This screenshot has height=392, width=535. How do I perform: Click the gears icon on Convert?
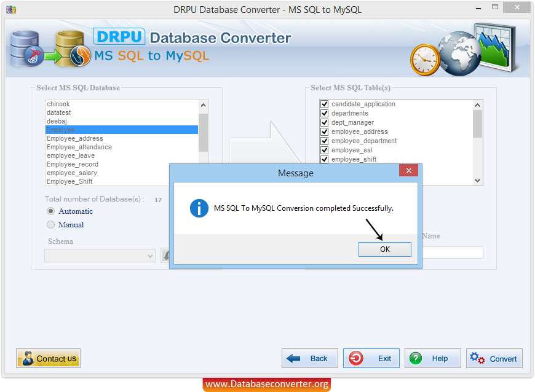(477, 358)
